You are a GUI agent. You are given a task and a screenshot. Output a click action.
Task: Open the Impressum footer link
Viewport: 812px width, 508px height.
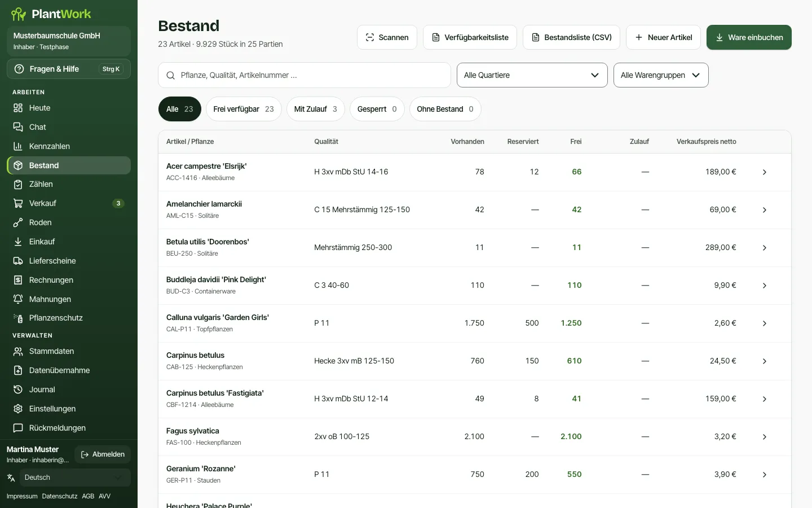[22, 496]
